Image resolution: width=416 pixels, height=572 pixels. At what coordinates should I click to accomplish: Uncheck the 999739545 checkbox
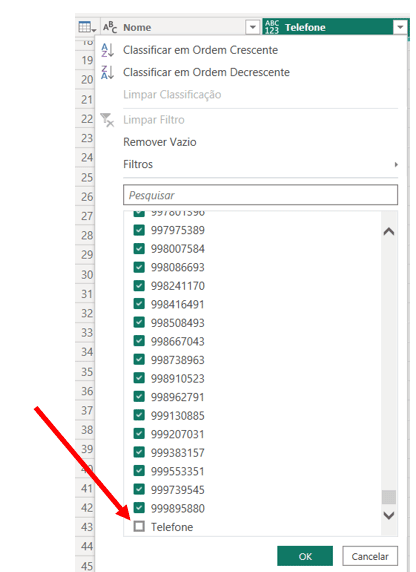click(139, 489)
